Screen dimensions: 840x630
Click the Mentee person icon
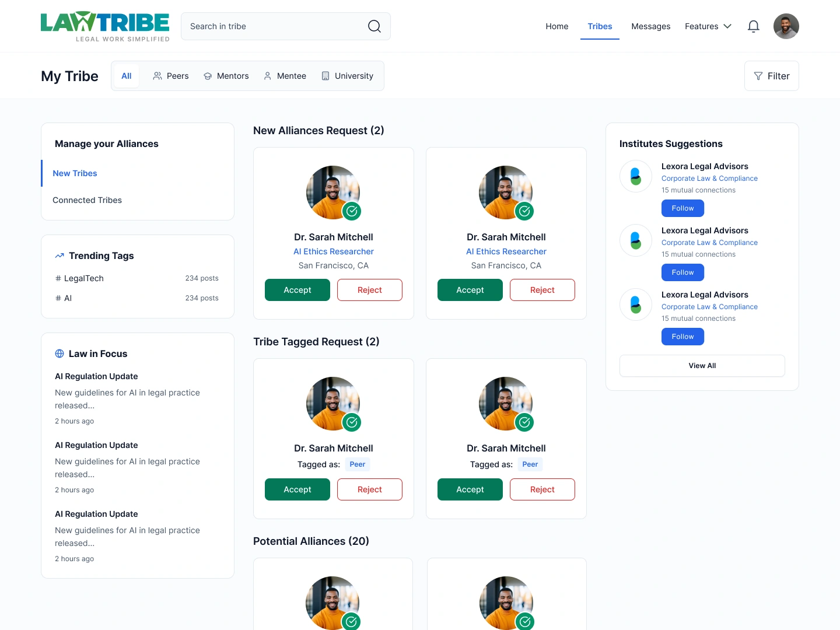pyautogui.click(x=268, y=76)
